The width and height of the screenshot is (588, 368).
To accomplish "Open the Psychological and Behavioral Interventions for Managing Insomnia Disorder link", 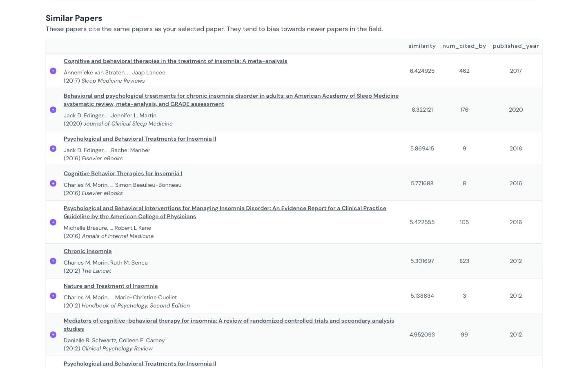I will [225, 212].
